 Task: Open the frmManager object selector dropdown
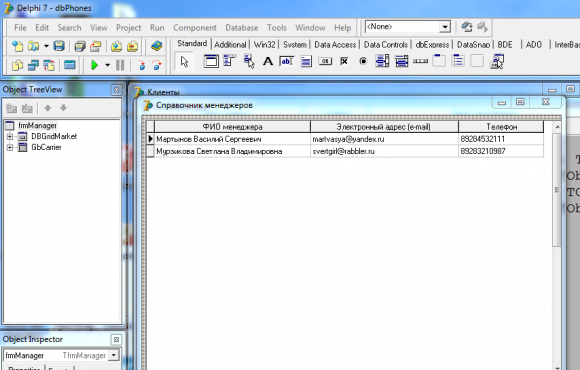pyautogui.click(x=114, y=355)
